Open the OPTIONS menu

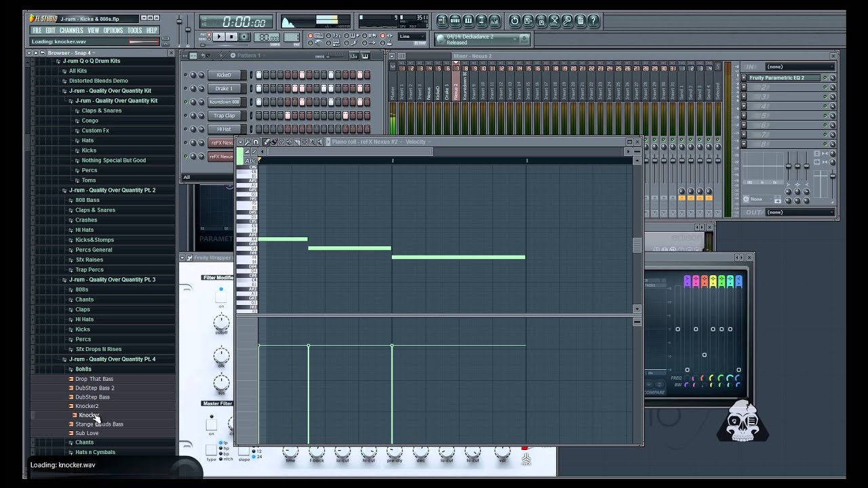click(113, 30)
